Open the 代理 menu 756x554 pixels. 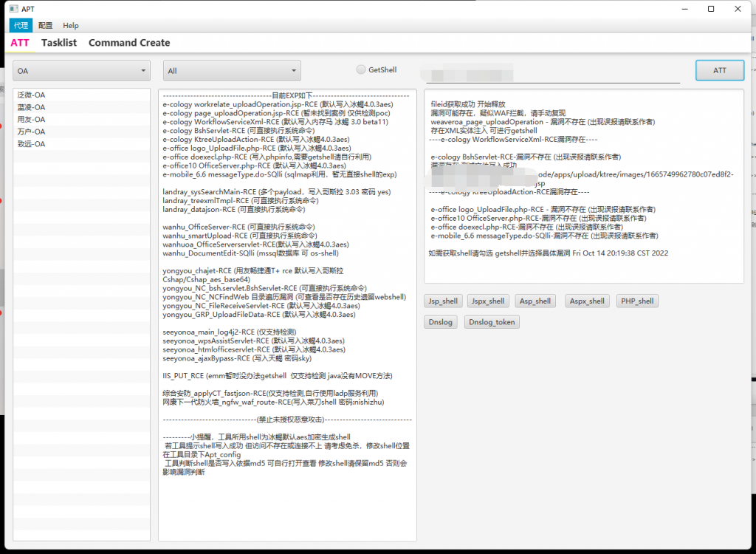(x=21, y=25)
